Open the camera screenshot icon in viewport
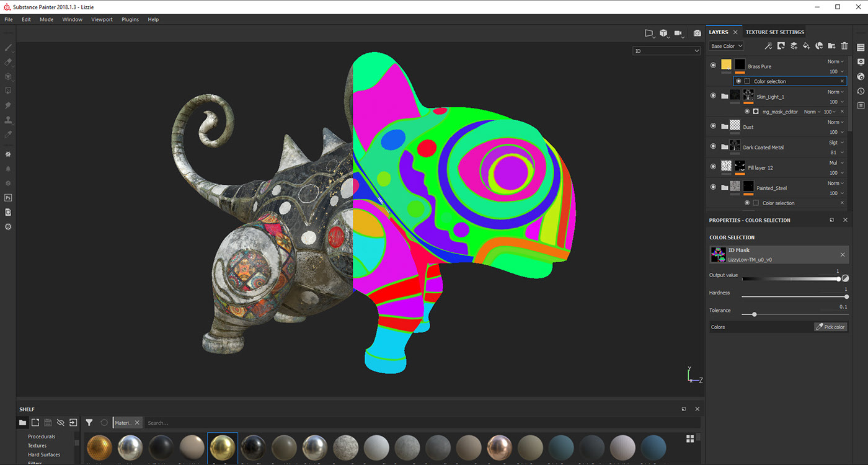Viewport: 868px width, 465px height. click(x=697, y=33)
